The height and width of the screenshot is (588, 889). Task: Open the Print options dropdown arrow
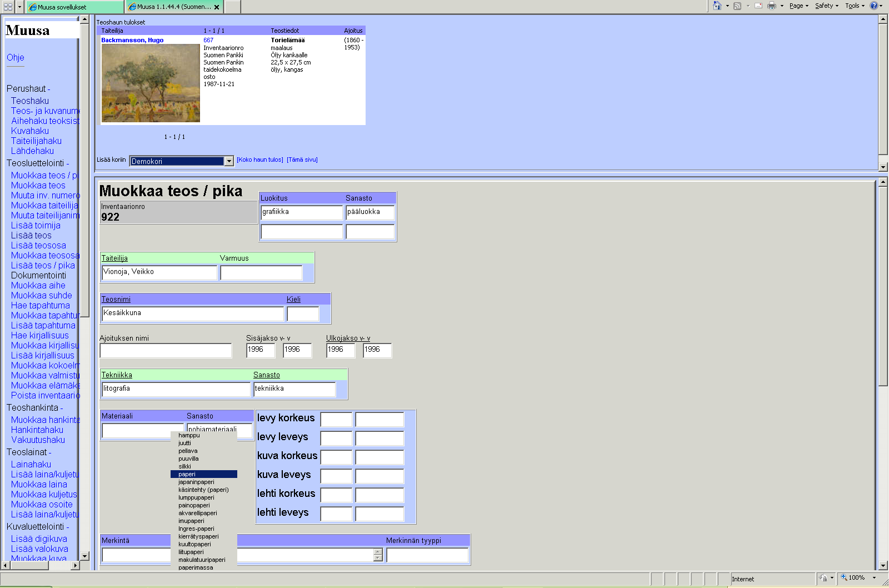pos(782,6)
